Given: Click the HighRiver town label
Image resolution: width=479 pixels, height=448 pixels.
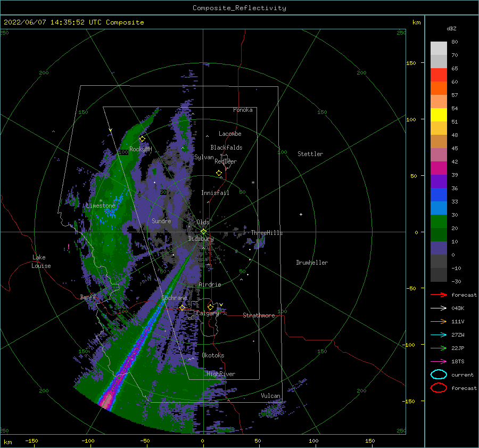Looking at the screenshot, I should pyautogui.click(x=221, y=374).
